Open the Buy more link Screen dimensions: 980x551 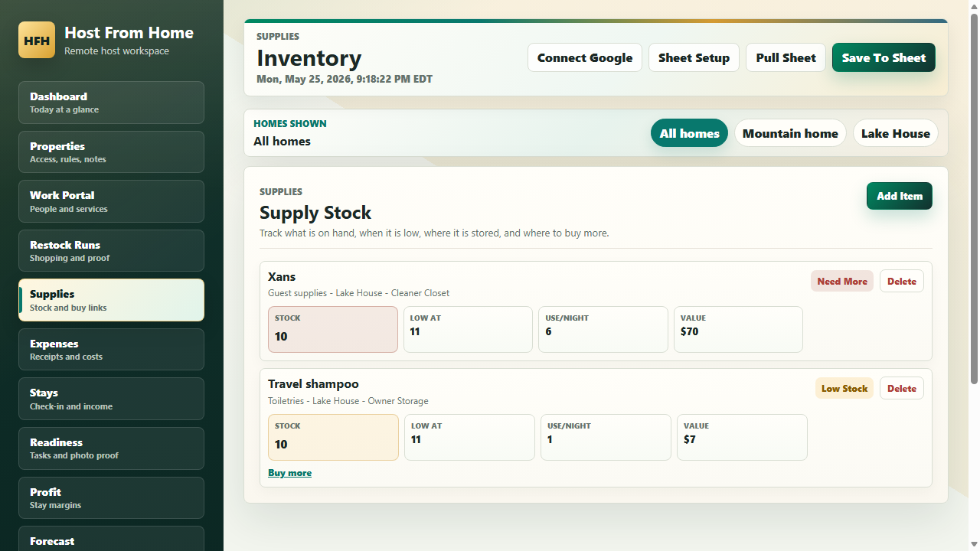click(289, 473)
